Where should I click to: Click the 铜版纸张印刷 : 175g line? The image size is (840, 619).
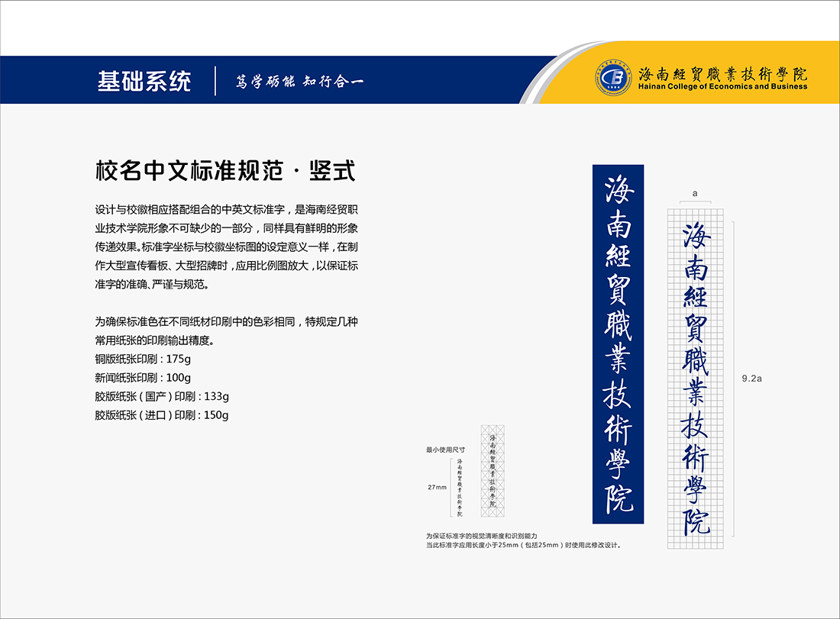pos(143,359)
